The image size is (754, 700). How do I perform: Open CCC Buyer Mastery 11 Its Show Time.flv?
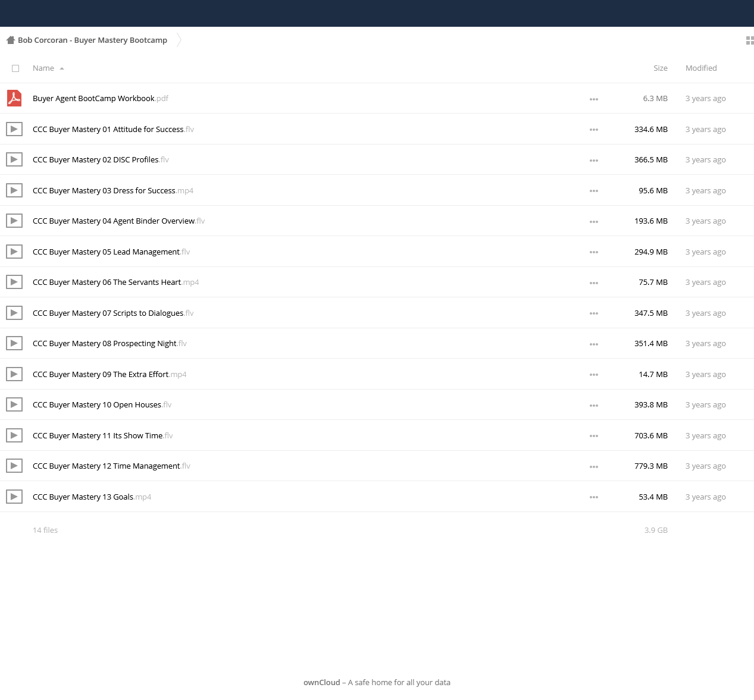click(x=103, y=435)
